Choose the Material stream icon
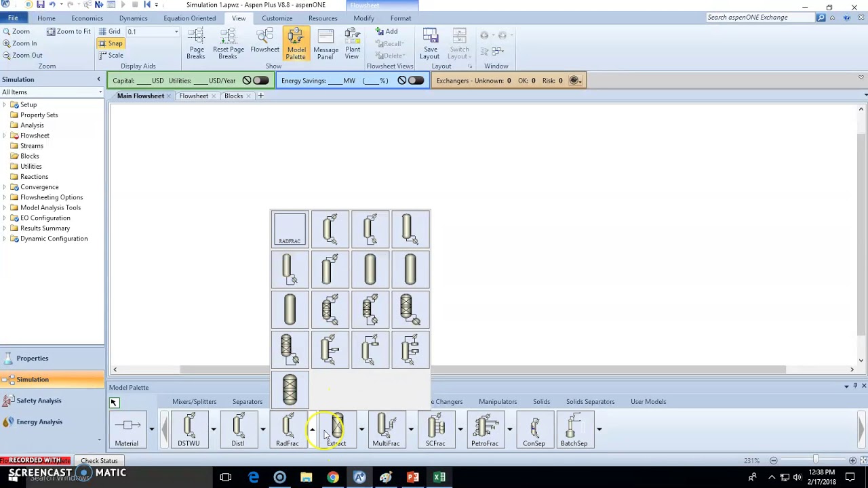 point(127,430)
